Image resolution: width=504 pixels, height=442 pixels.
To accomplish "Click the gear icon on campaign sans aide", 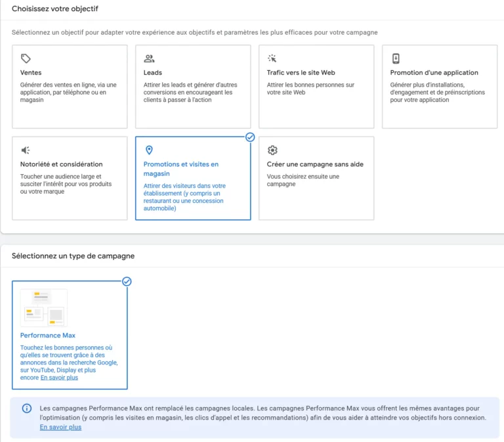I will coord(272,150).
